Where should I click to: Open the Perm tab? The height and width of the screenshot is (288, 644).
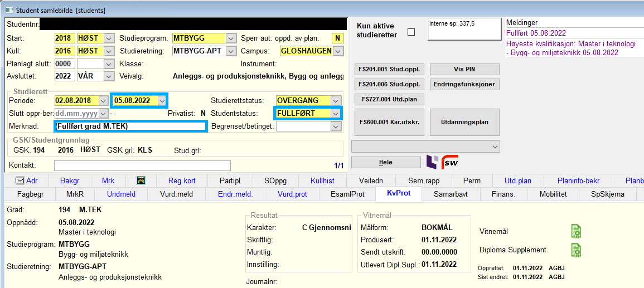pos(472,180)
